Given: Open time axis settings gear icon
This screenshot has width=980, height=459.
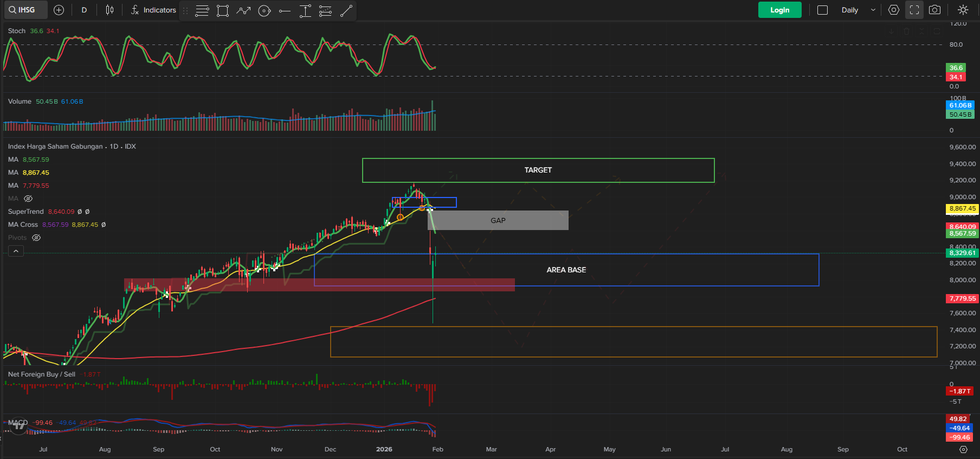Looking at the screenshot, I should [963, 449].
